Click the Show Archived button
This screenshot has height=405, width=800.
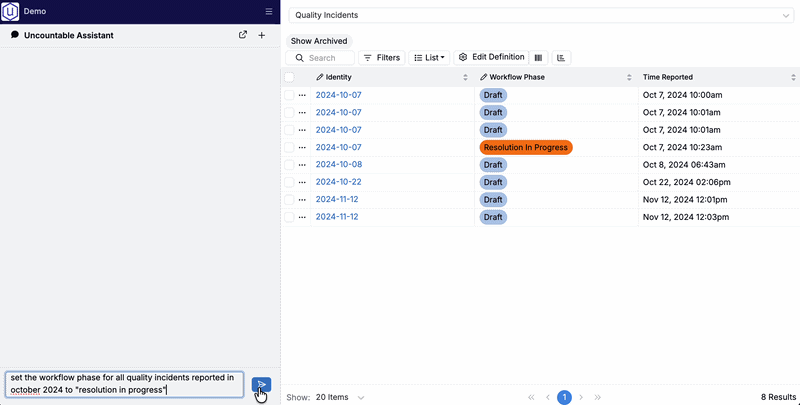[x=319, y=41]
